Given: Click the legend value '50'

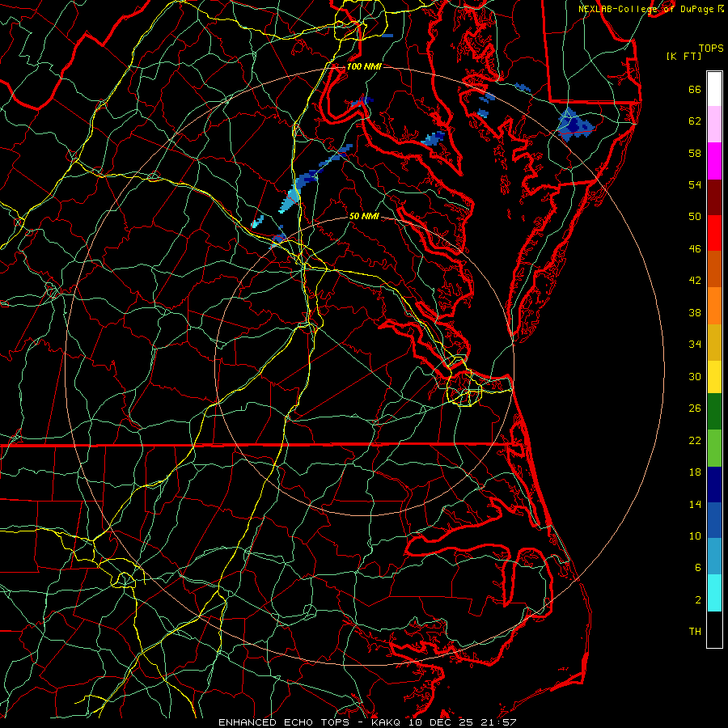Looking at the screenshot, I should click(x=695, y=217).
